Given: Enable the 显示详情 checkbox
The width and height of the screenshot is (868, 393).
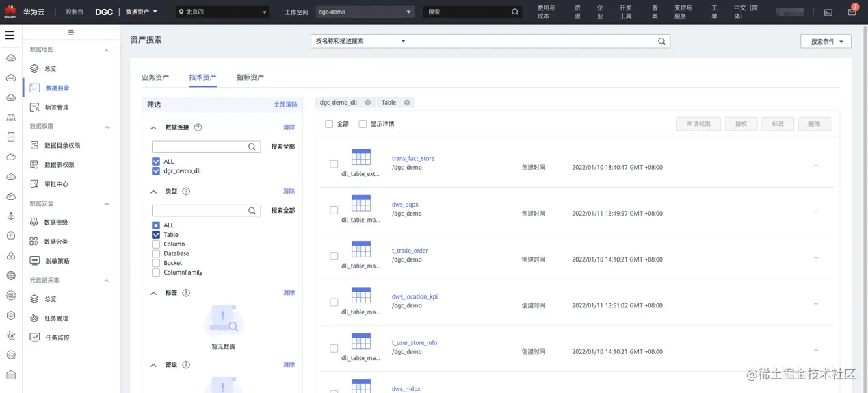Looking at the screenshot, I should 363,124.
